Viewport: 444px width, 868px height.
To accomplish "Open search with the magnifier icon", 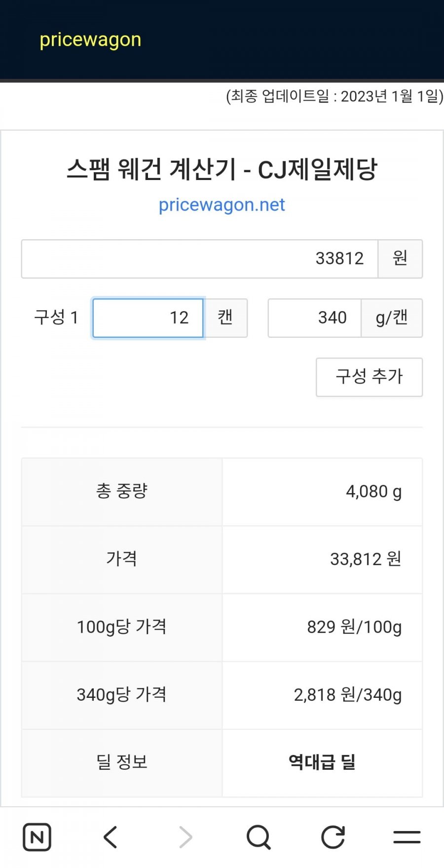I will [259, 837].
